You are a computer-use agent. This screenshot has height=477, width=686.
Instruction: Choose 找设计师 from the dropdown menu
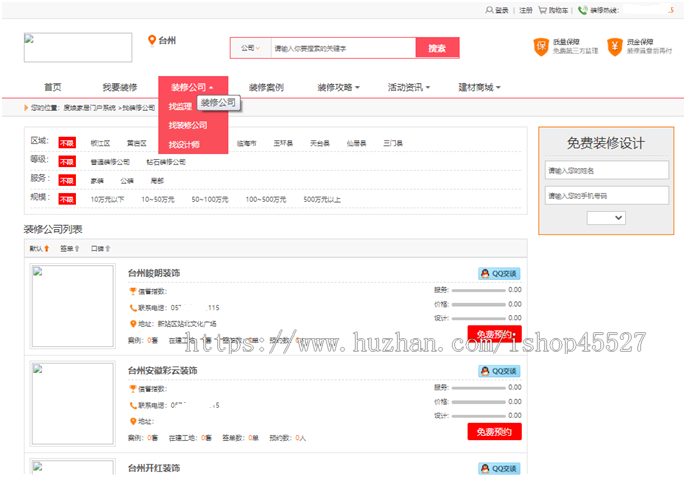click(x=184, y=144)
